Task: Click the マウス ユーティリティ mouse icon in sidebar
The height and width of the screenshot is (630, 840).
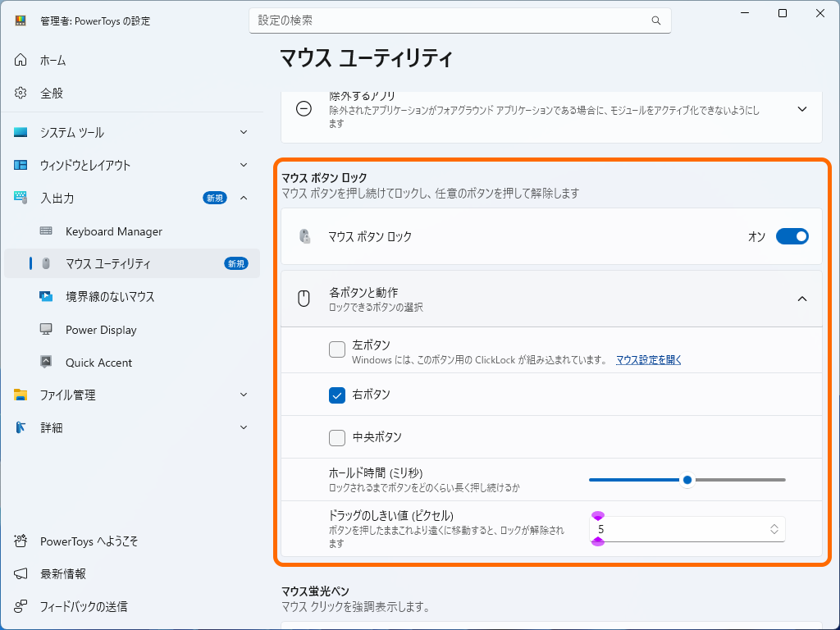Action: 46,263
